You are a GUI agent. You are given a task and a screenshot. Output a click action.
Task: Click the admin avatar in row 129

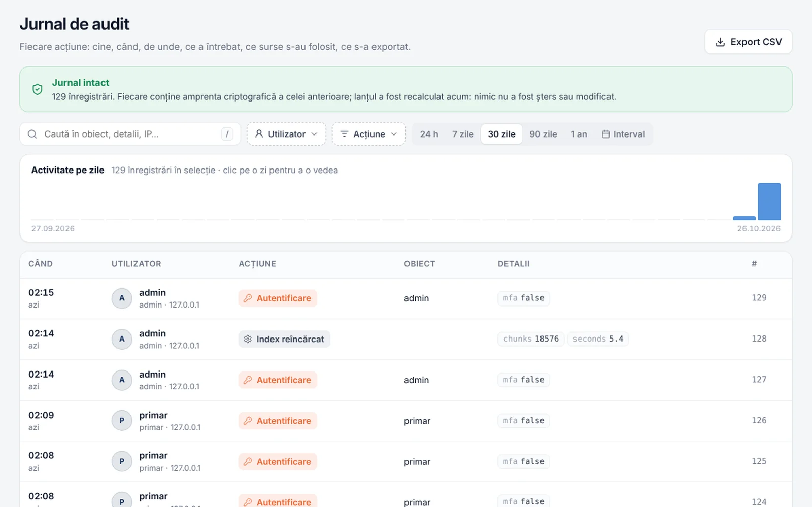click(122, 298)
